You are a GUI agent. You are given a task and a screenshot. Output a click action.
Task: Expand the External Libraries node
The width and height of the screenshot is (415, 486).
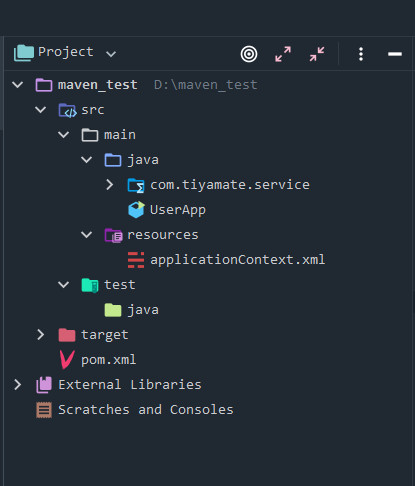point(18,384)
